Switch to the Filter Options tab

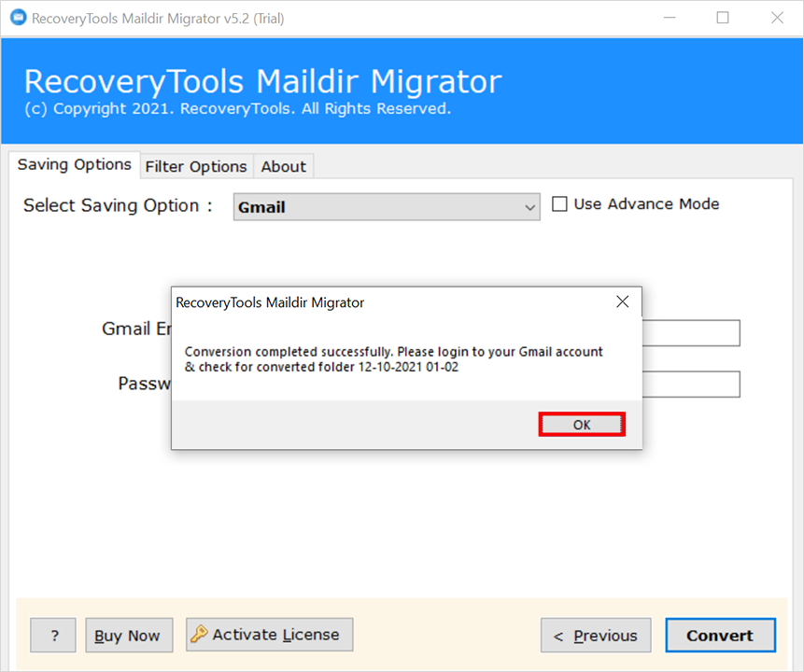point(196,166)
